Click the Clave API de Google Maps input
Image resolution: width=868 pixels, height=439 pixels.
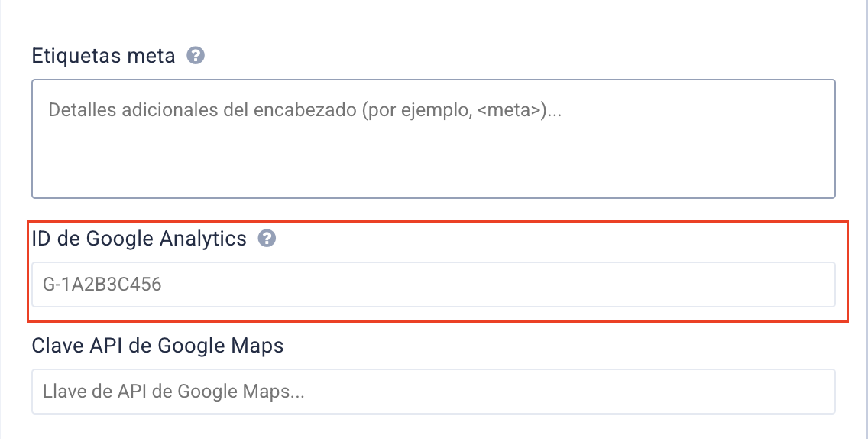pos(433,392)
